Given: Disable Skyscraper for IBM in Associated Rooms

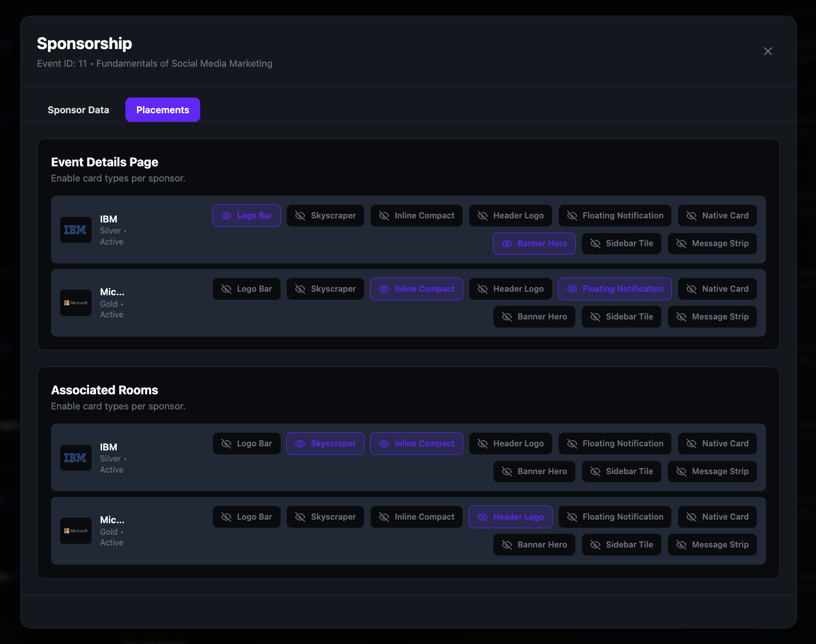Looking at the screenshot, I should pyautogui.click(x=325, y=444).
